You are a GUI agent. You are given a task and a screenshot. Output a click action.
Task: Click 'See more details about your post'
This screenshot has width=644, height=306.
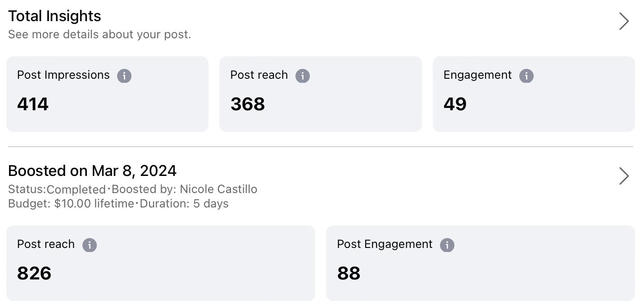(100, 35)
